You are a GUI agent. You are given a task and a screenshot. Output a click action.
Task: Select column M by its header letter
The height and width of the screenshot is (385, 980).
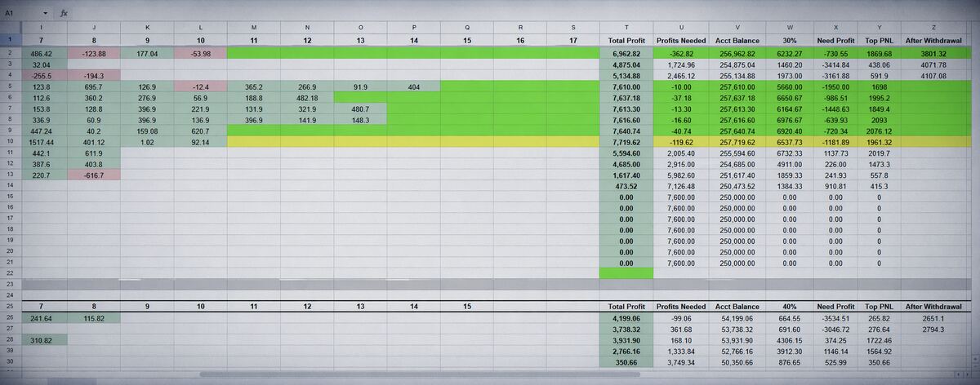(254, 28)
